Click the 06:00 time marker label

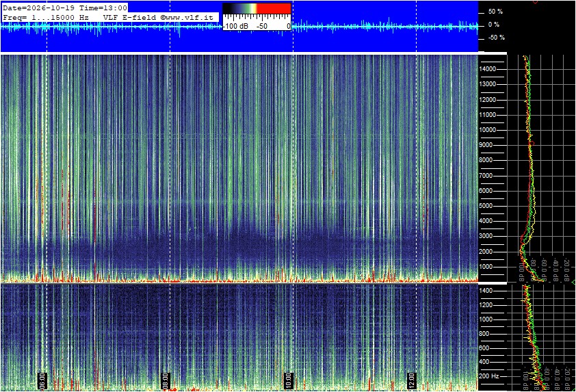[x=42, y=380]
